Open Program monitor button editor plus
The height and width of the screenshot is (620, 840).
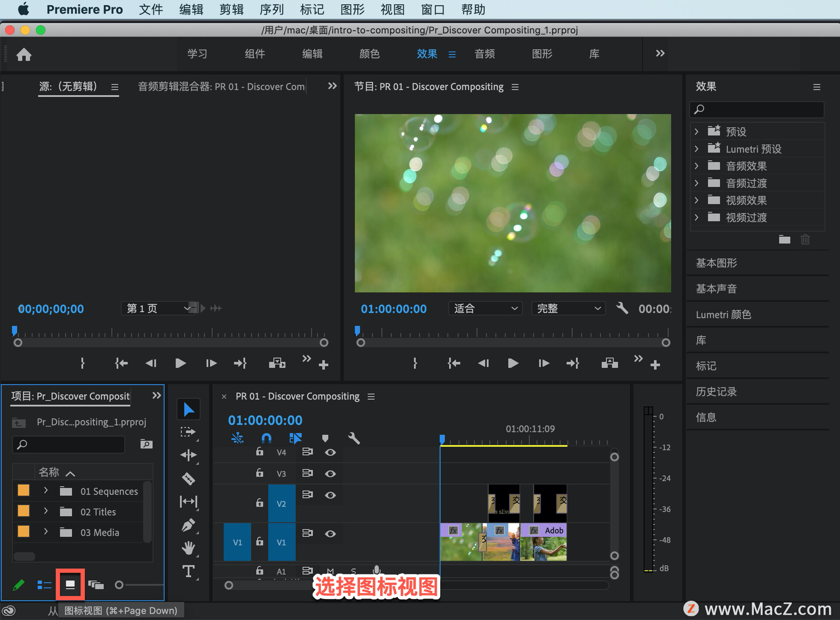(655, 365)
